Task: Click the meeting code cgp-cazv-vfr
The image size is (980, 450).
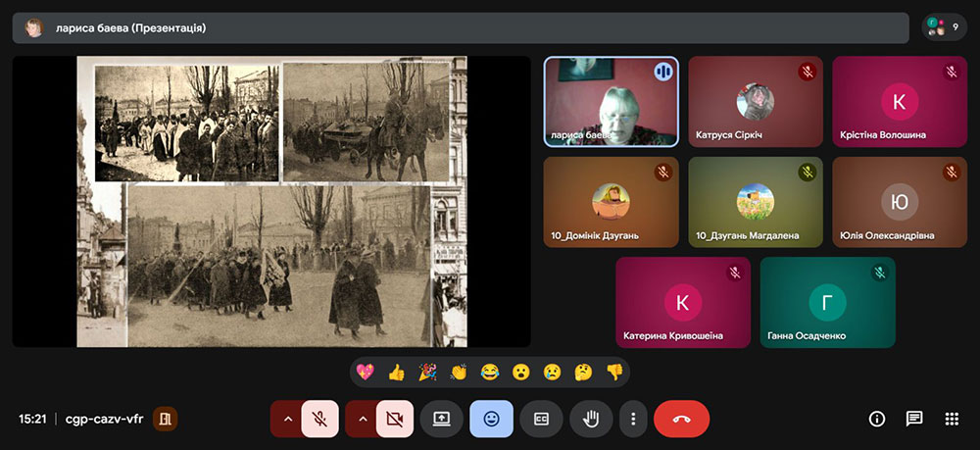Action: tap(104, 419)
